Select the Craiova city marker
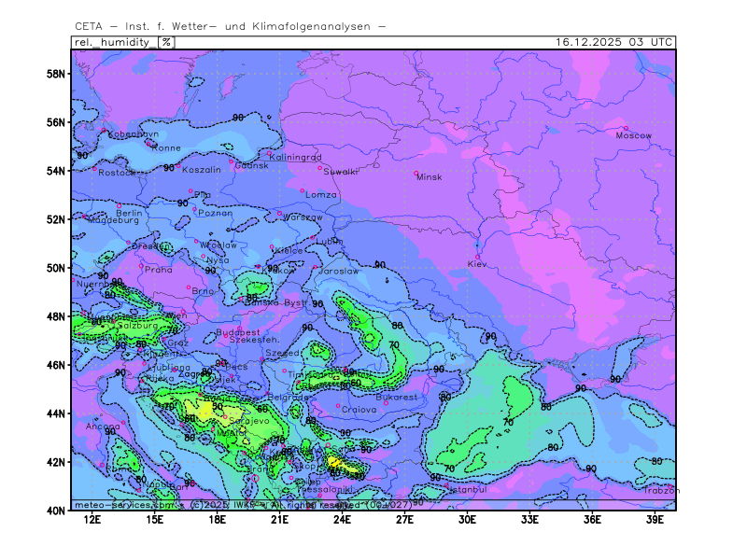The height and width of the screenshot is (560, 747). click(x=338, y=405)
